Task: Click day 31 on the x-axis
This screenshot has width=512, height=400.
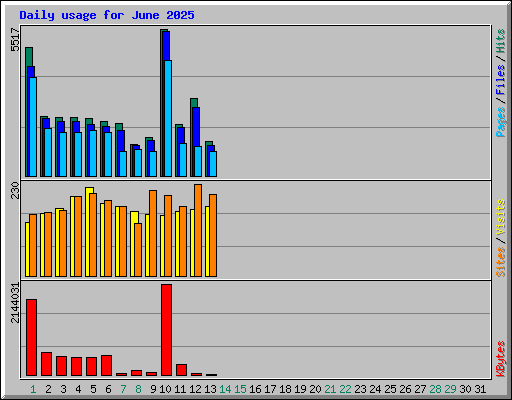Action: [480, 389]
